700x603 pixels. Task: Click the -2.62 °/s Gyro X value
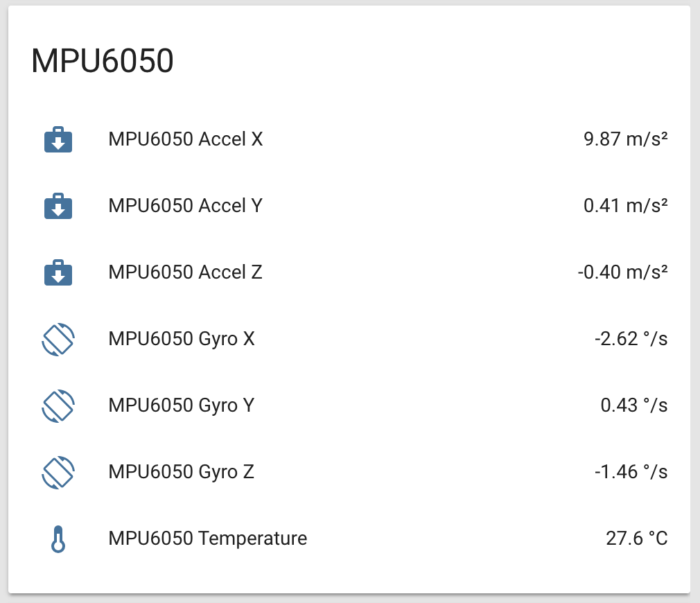coord(631,339)
